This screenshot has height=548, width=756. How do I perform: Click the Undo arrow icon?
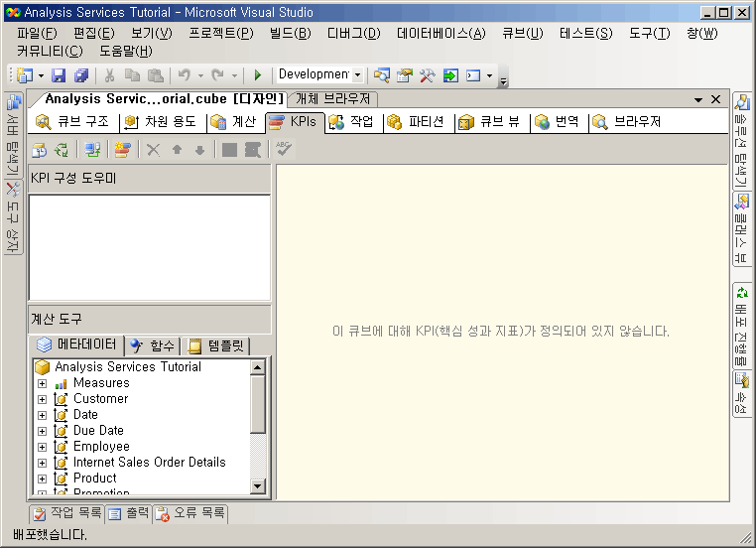point(185,75)
